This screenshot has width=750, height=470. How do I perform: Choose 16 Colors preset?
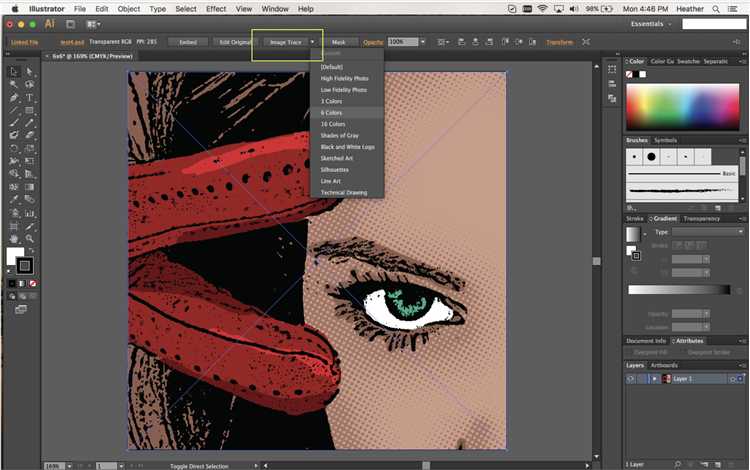click(x=347, y=124)
